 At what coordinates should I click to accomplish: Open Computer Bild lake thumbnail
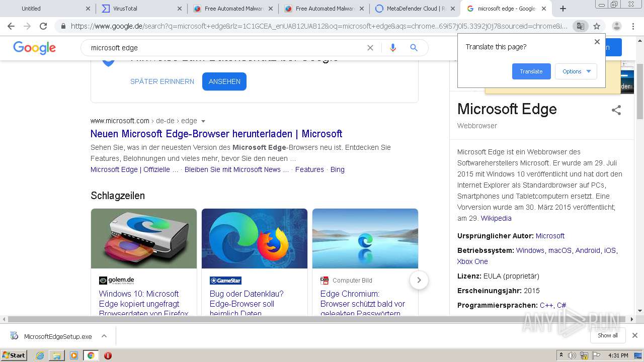(365, 238)
